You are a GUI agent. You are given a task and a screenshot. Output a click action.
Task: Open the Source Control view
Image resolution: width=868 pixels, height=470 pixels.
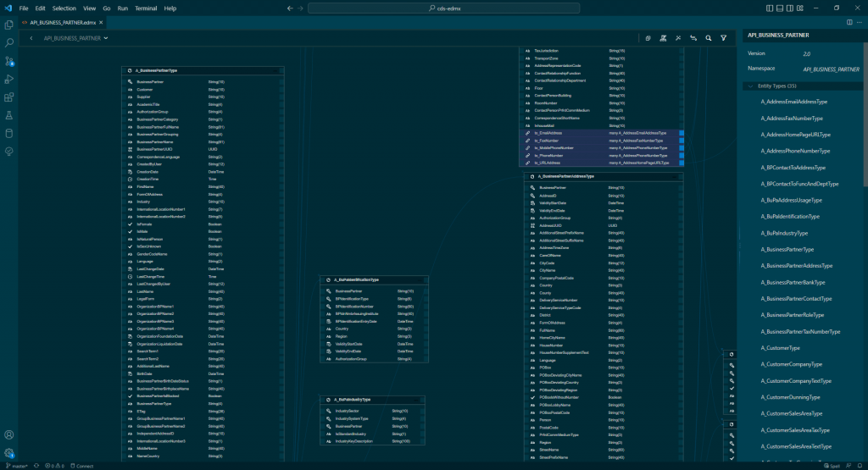click(8, 61)
